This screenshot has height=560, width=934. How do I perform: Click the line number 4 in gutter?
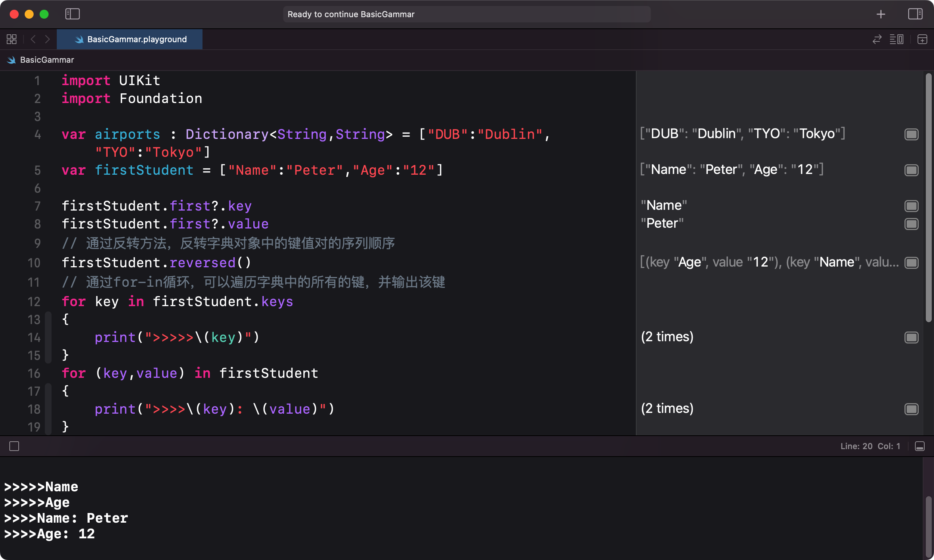[x=37, y=135]
